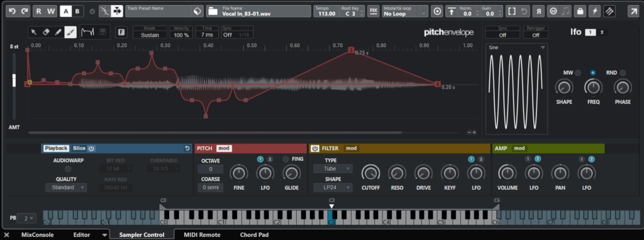Click the AMP mod button
Viewport: 644px width, 240px height.
click(x=519, y=148)
